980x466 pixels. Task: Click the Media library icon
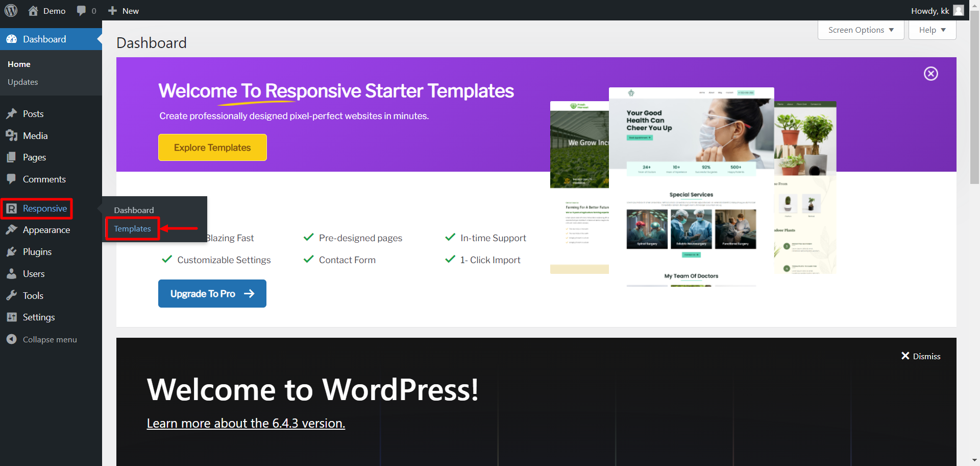click(x=12, y=136)
